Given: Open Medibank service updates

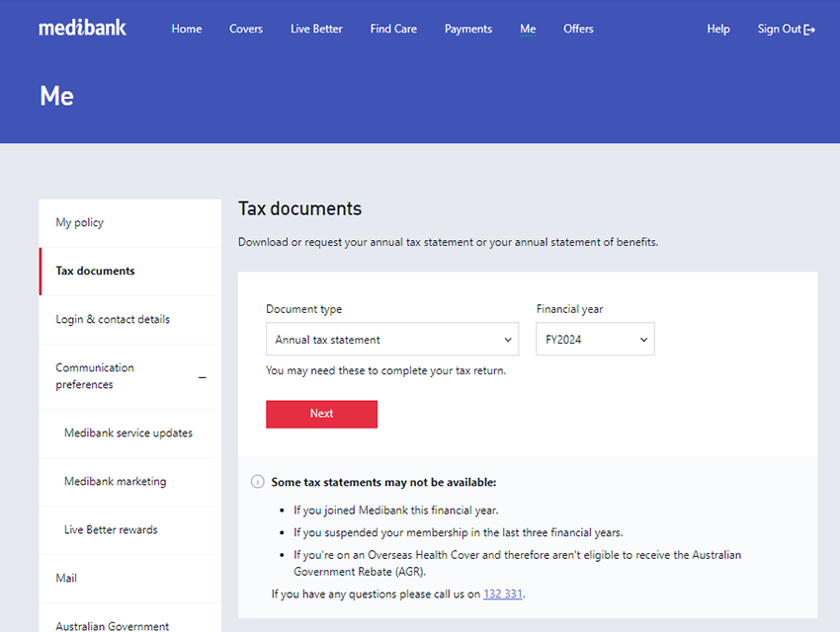Looking at the screenshot, I should [130, 433].
